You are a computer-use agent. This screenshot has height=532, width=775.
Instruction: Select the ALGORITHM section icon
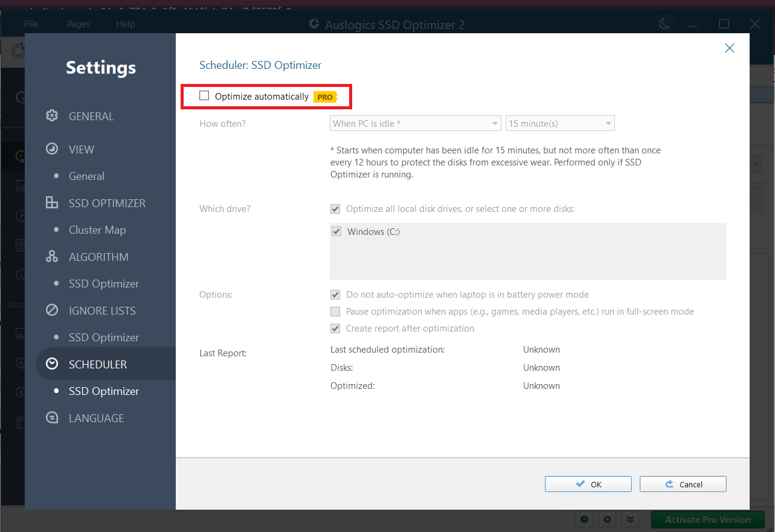tap(52, 256)
